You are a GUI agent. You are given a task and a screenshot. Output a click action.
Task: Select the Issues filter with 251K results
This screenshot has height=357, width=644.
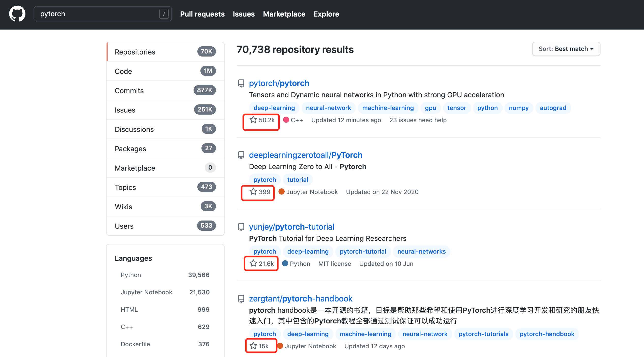pyautogui.click(x=165, y=110)
